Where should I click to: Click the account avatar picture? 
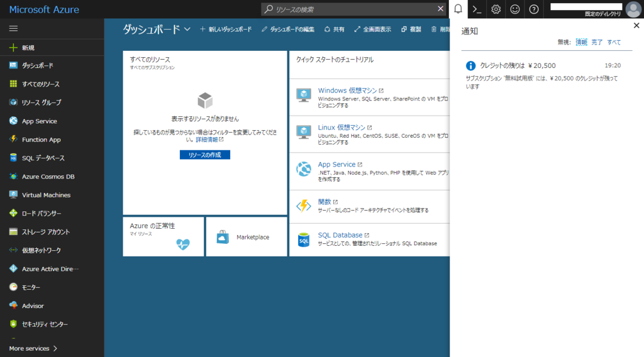click(633, 9)
